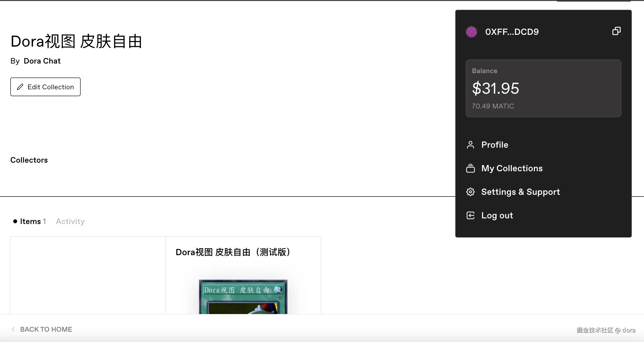
Task: Click the wallet avatar icon
Action: pos(471,32)
